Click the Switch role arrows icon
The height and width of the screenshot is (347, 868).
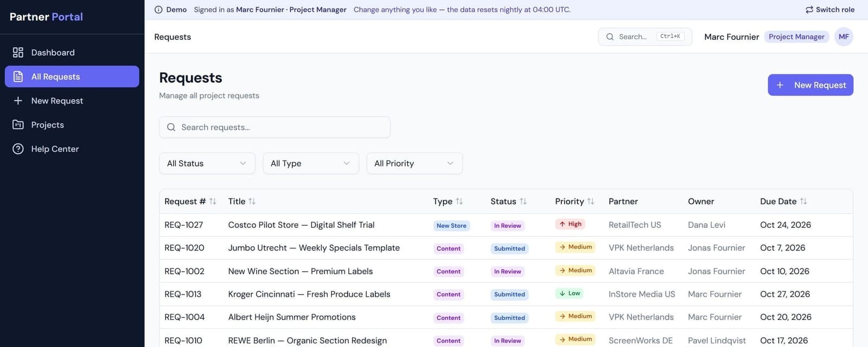click(809, 10)
